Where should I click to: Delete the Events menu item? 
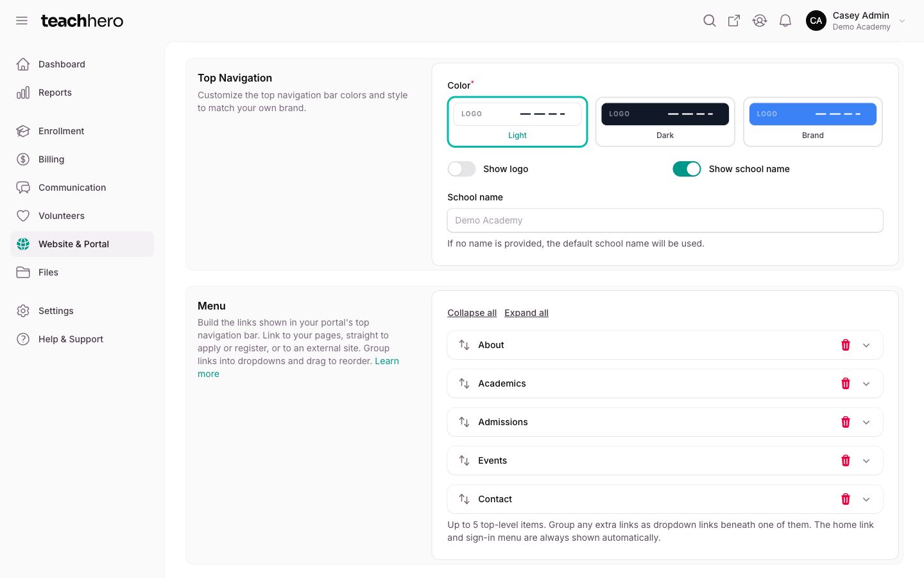[846, 460]
